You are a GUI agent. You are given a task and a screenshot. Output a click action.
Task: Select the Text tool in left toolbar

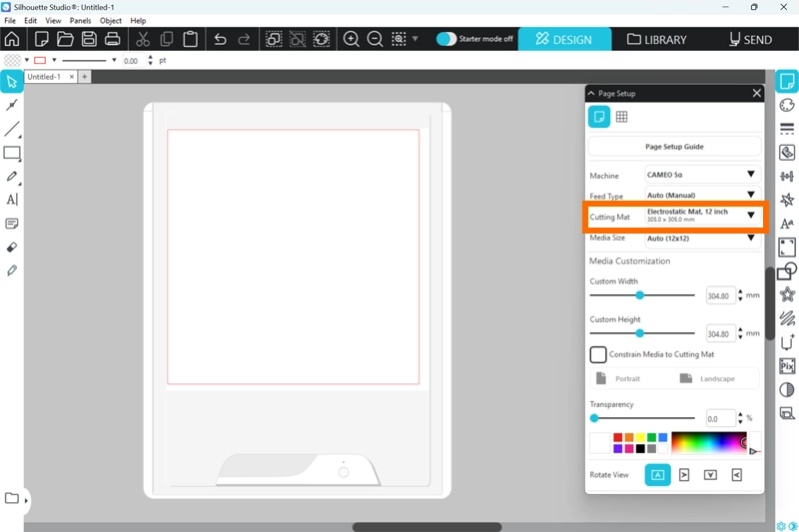(x=12, y=200)
